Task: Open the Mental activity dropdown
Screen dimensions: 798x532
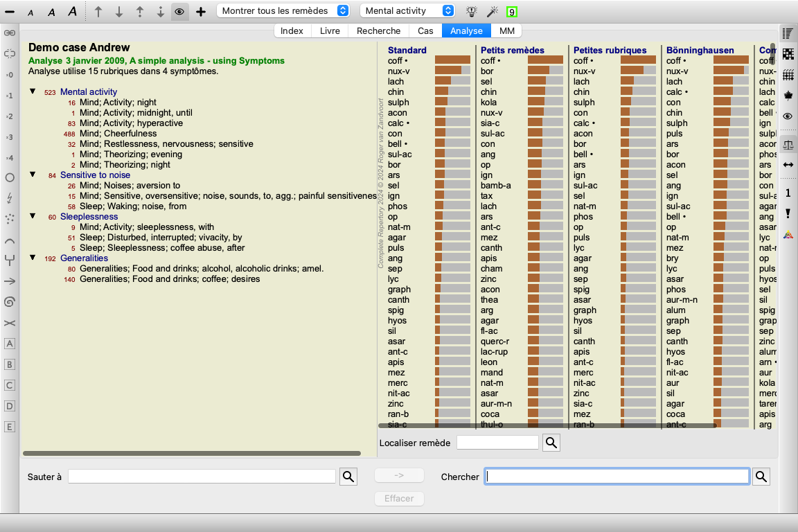Action: [407, 10]
